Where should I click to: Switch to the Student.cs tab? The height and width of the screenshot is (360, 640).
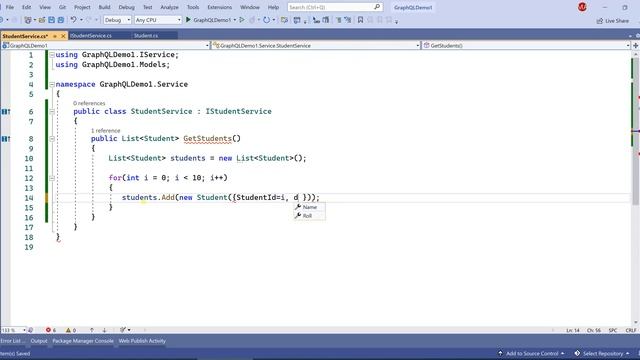click(146, 36)
